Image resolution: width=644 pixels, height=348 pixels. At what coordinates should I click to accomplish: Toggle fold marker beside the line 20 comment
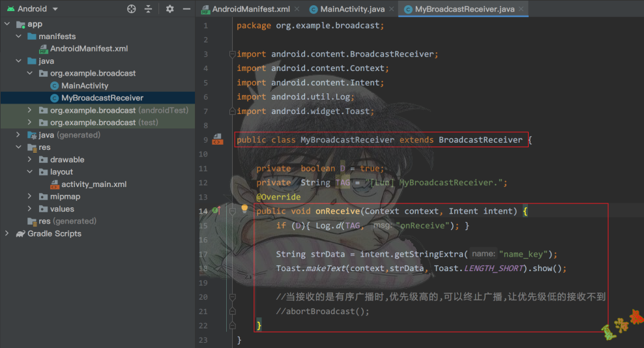pos(232,297)
